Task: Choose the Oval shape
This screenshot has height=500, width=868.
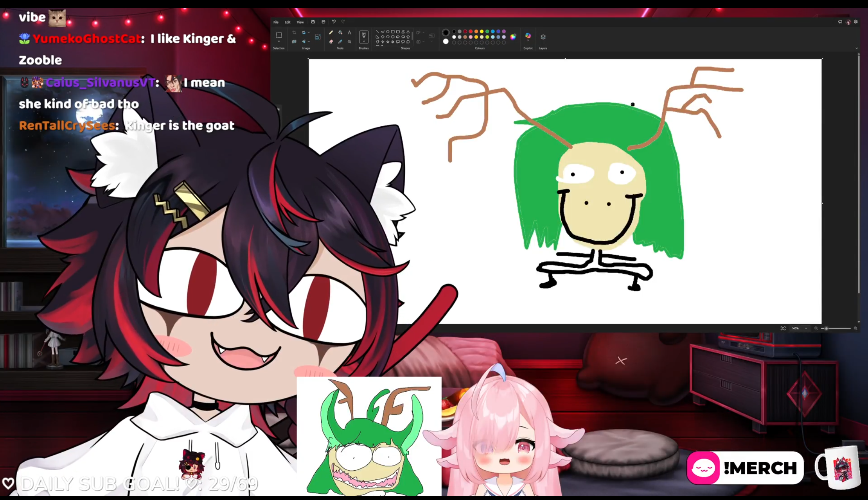Action: [388, 32]
